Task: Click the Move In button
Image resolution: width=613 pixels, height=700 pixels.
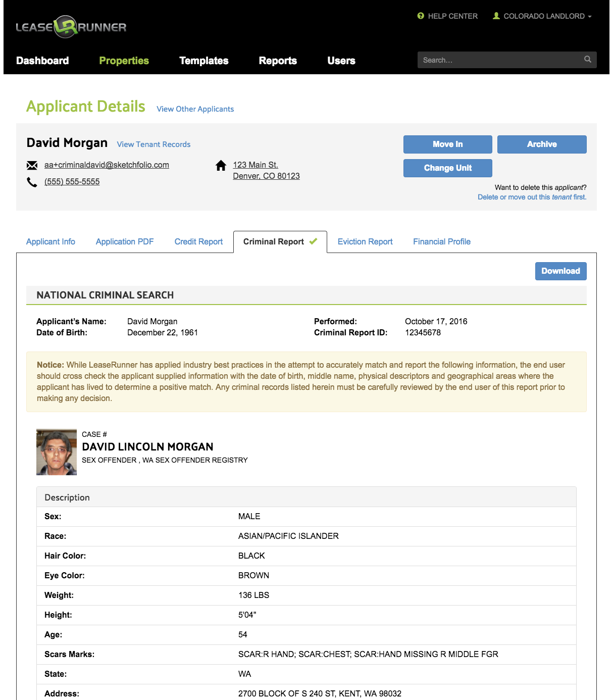Action: point(447,144)
